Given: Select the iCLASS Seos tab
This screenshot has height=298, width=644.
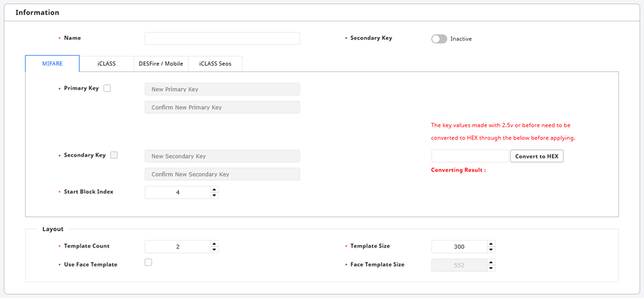Looking at the screenshot, I should [x=215, y=64].
